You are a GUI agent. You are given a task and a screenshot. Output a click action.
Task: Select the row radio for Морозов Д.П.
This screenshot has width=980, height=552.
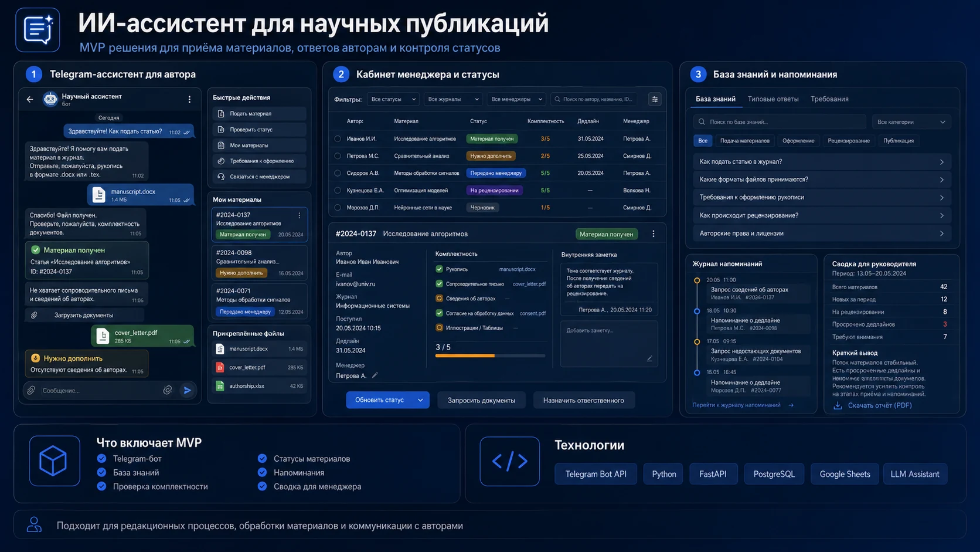pos(338,207)
